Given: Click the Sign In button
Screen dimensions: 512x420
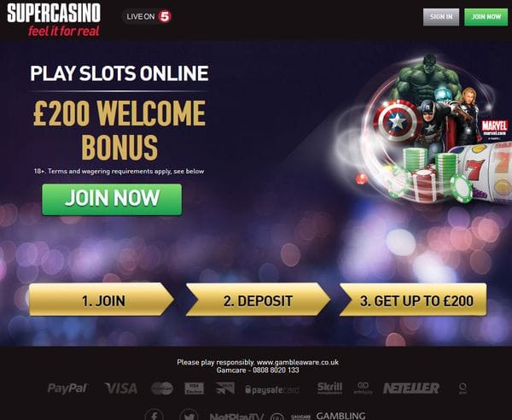Looking at the screenshot, I should [x=441, y=17].
